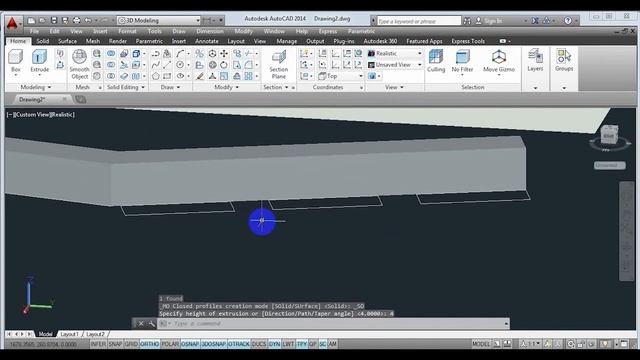
Task: Toggle GRID display in status bar
Action: point(131,344)
